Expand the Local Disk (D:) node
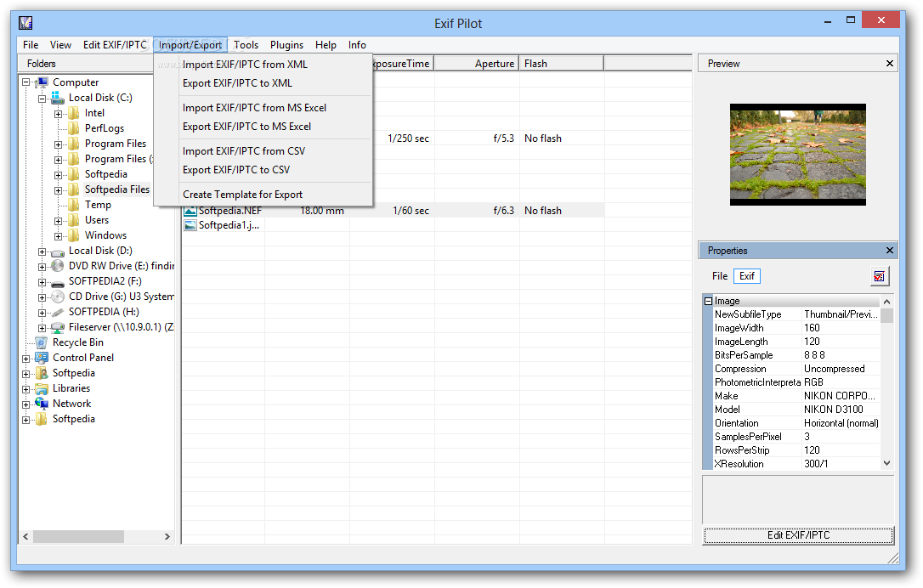Image resolution: width=923 pixels, height=588 pixels. 42,252
